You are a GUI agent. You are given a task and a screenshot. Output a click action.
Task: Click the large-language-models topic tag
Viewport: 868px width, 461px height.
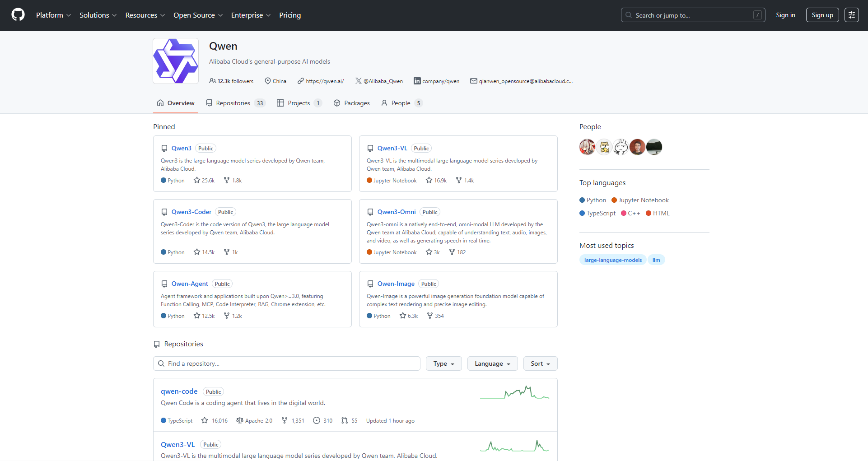(x=613, y=260)
